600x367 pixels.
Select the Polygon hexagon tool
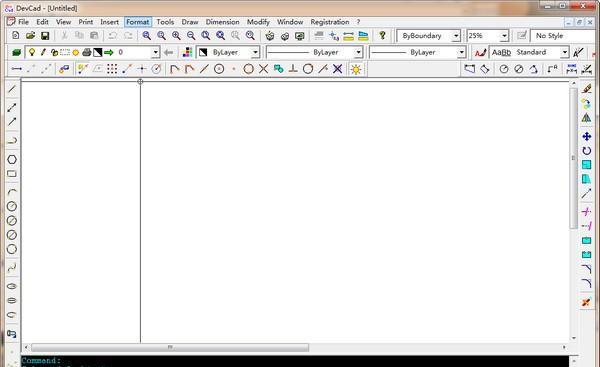coord(12,159)
